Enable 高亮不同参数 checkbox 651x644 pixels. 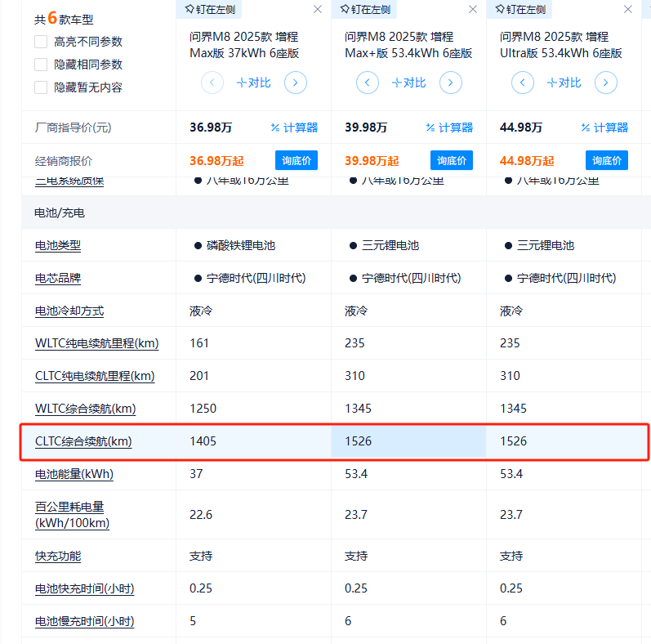point(41,42)
